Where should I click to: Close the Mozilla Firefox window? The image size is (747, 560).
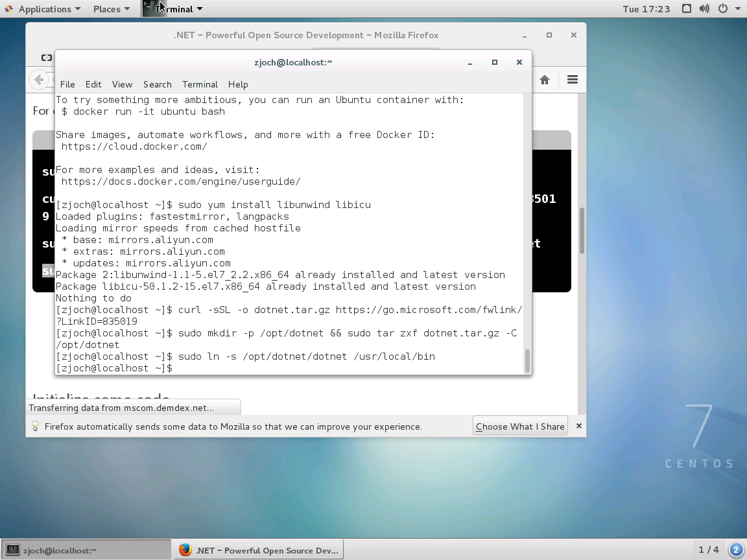574,35
